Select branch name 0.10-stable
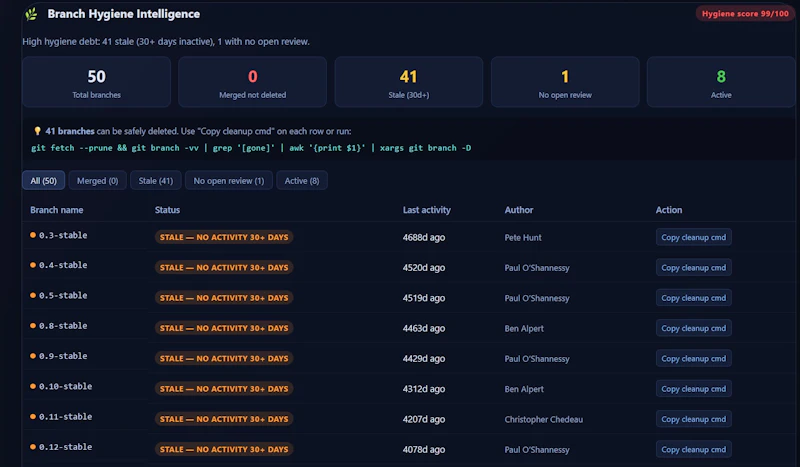800x467 pixels. coord(66,386)
